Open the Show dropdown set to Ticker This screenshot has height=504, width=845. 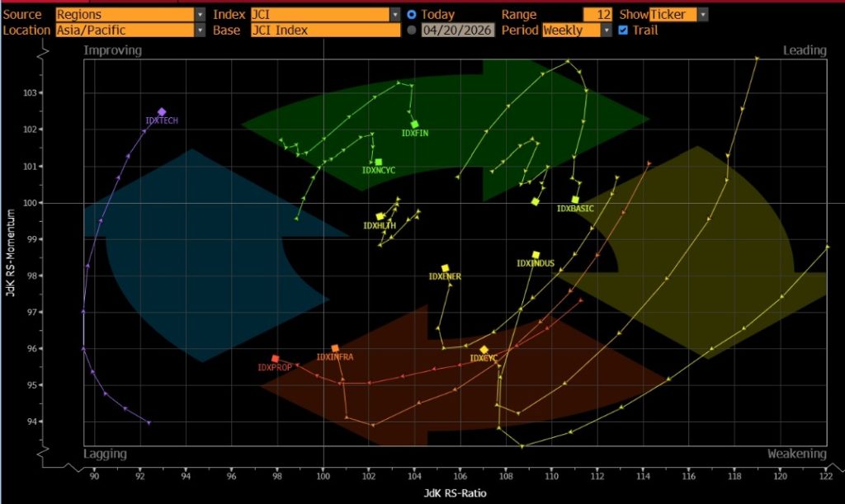tap(678, 15)
